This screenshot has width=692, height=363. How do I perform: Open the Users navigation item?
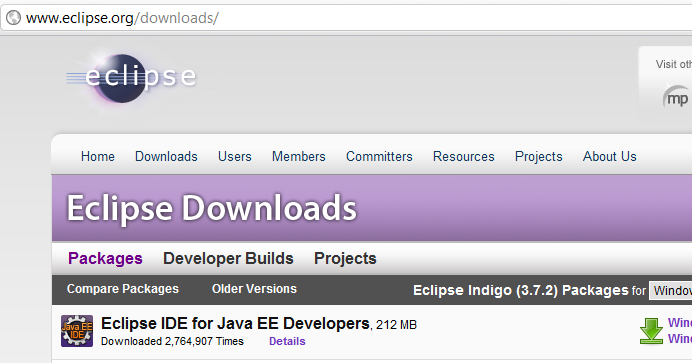tap(235, 157)
